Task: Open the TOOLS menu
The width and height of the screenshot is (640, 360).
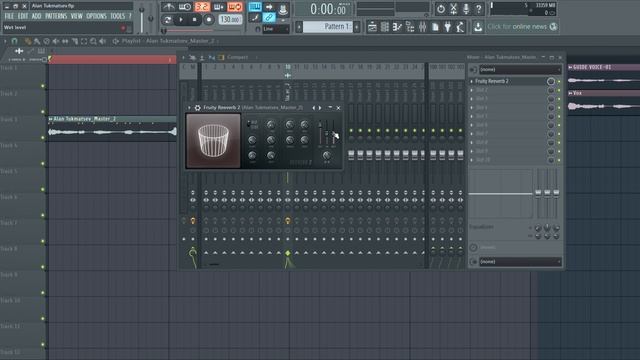Action: [118, 16]
